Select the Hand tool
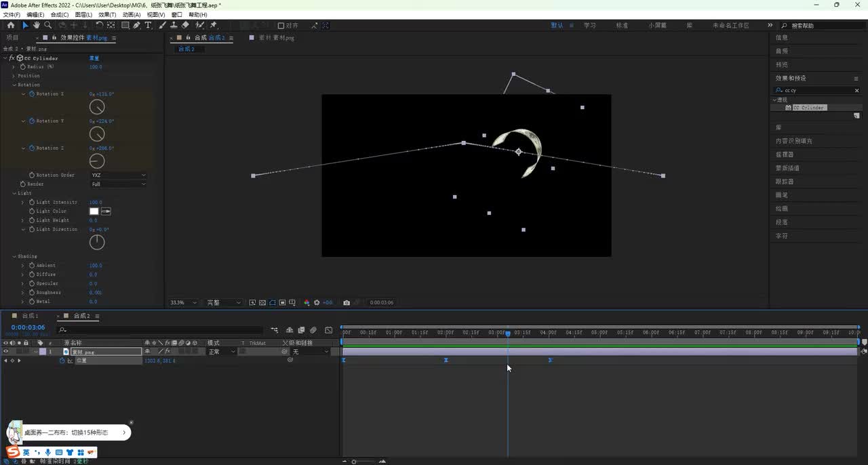Image resolution: width=868 pixels, height=465 pixels. click(x=36, y=25)
